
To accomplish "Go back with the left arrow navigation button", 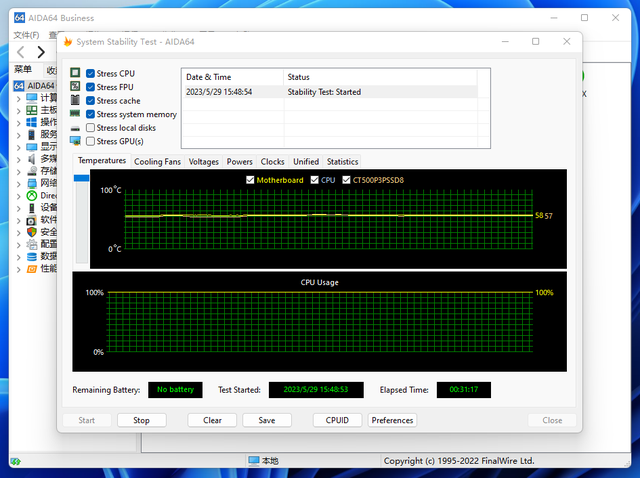I will pos(21,52).
